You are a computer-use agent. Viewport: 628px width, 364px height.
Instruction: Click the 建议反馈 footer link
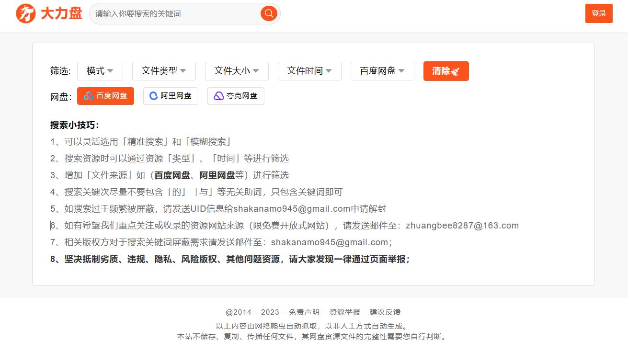point(385,312)
